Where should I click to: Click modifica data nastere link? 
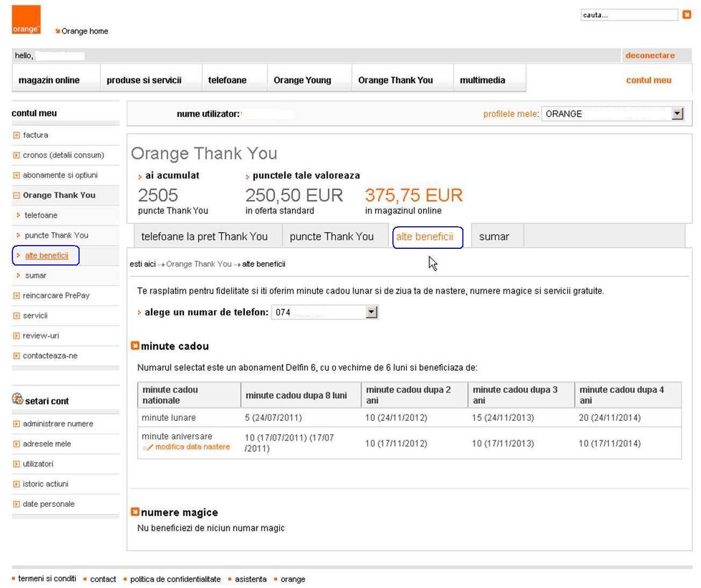click(x=192, y=447)
